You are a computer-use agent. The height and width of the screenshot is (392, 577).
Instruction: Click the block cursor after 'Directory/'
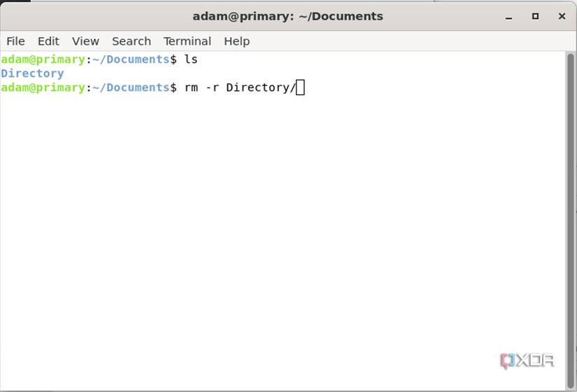[300, 87]
